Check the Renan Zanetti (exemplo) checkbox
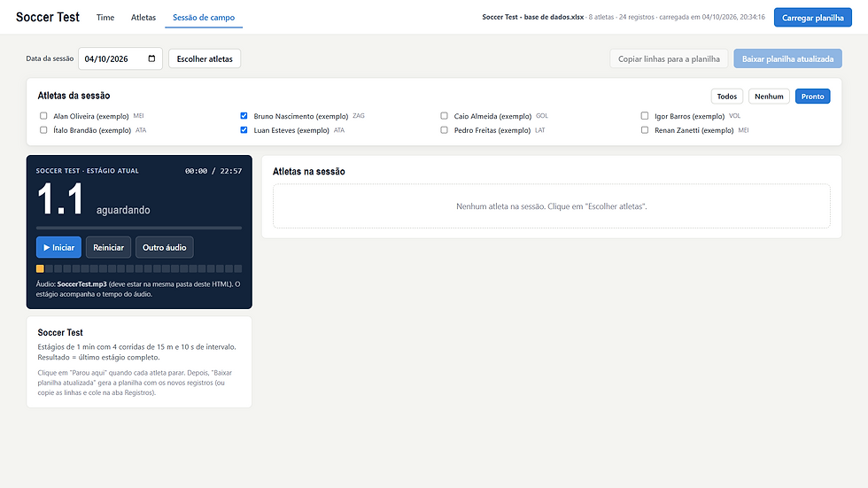This screenshot has width=868, height=488. (x=645, y=130)
